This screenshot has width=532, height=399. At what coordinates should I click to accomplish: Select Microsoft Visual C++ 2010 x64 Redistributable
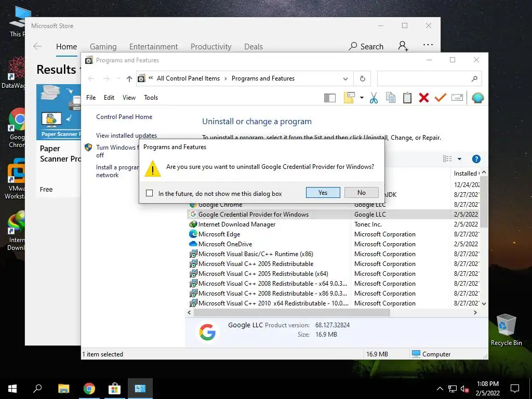273,303
